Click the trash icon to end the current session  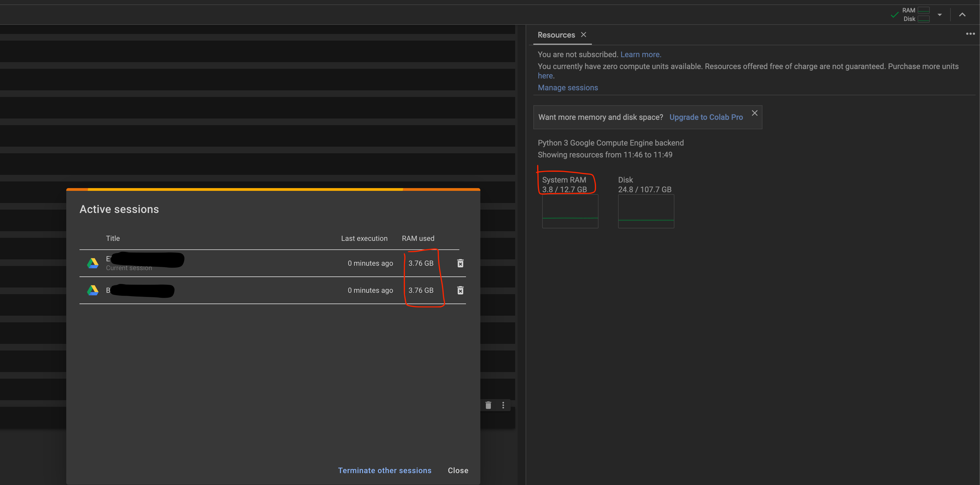(x=460, y=263)
